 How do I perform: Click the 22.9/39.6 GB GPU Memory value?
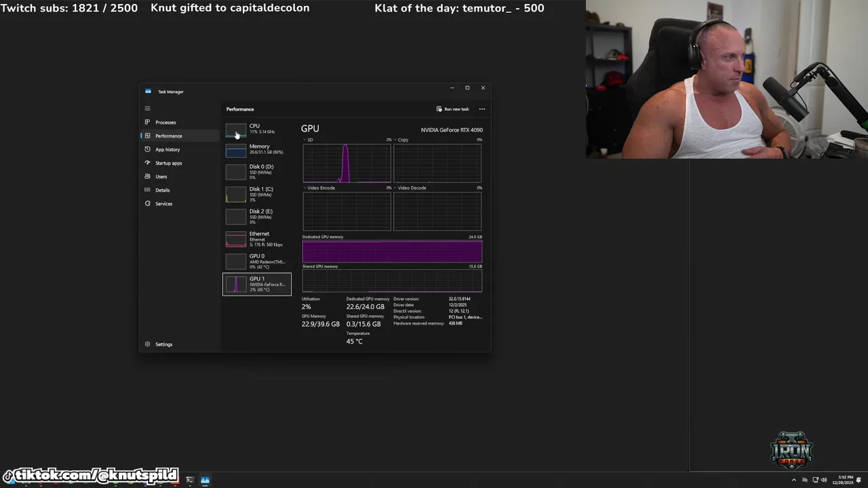coord(321,324)
